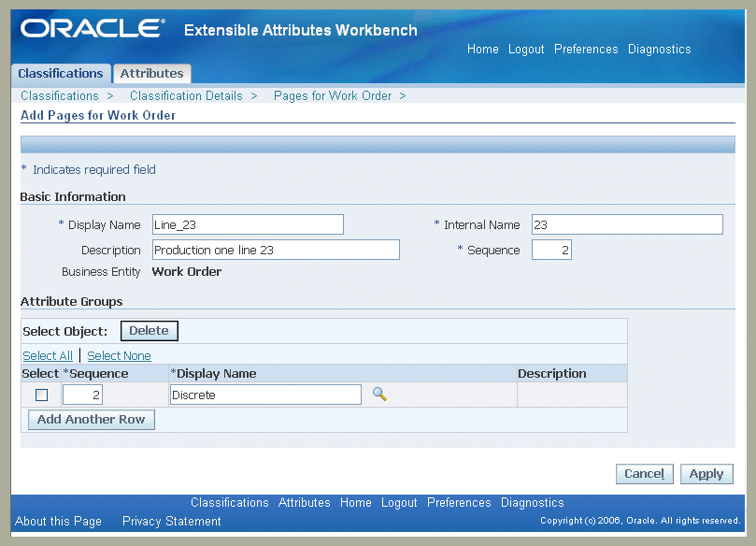Click the Cancel button
Viewport: 756px width, 546px height.
click(644, 474)
